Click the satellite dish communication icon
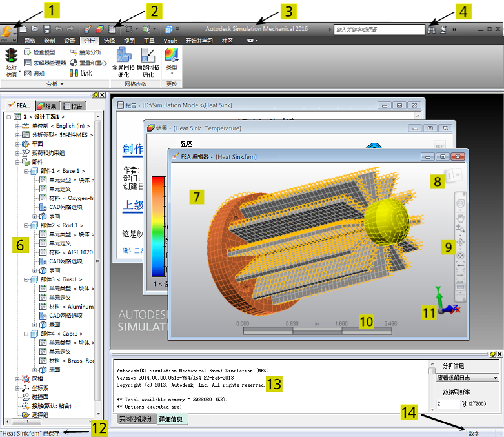This screenshot has height=437, width=504. point(443,30)
